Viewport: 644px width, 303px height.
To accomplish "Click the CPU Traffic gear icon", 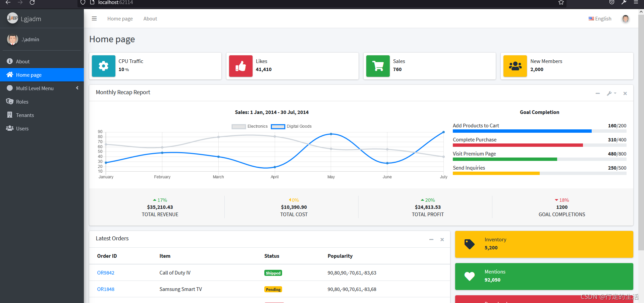I will coord(104,66).
